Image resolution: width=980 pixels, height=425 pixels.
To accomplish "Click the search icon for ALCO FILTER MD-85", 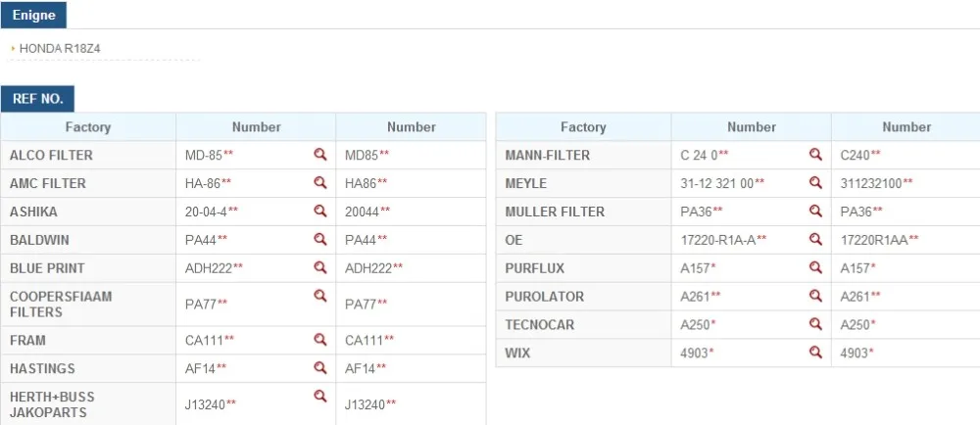I will tap(320, 154).
